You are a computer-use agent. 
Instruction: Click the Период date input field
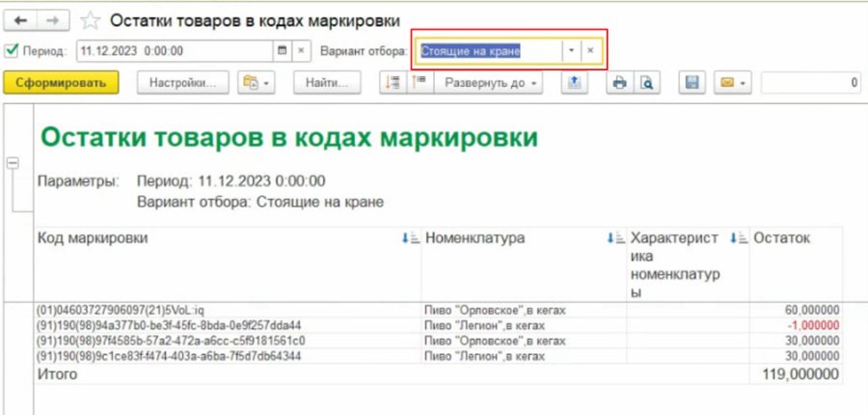[175, 51]
